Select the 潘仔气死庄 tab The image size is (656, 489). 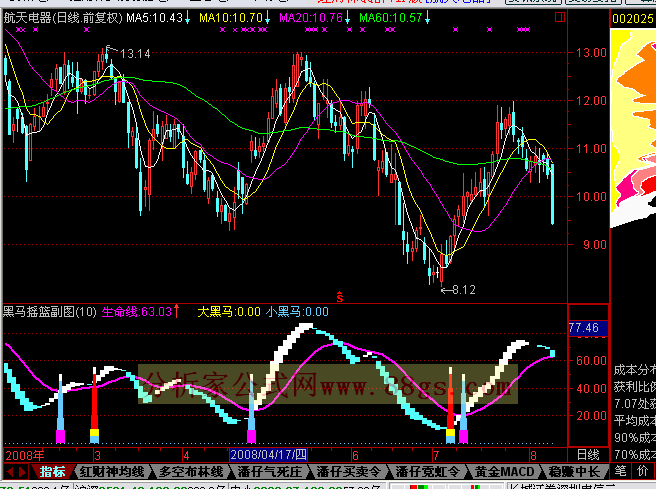(x=269, y=472)
